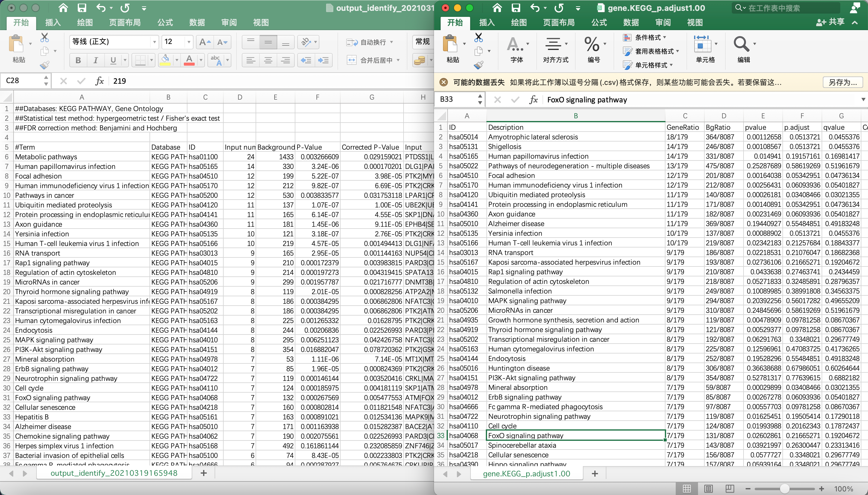868x495 pixels.
Task: Increase font size with large A icon
Action: pos(205,42)
